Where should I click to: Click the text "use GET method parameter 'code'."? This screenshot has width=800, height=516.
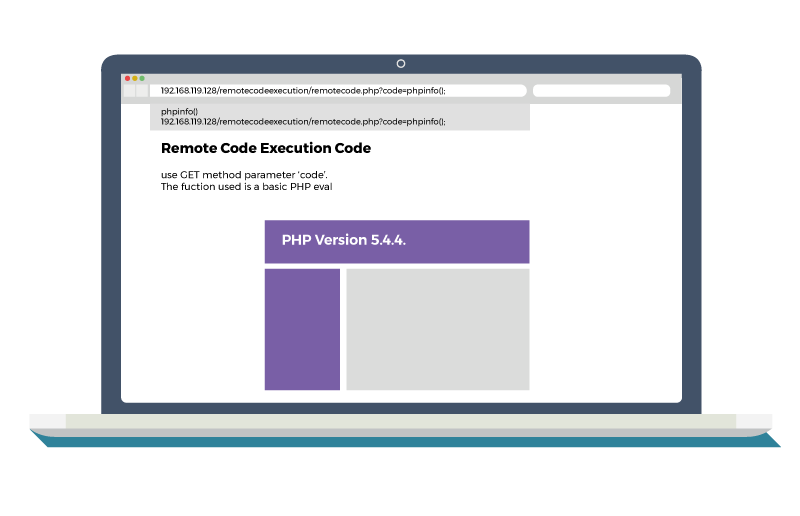pos(244,175)
